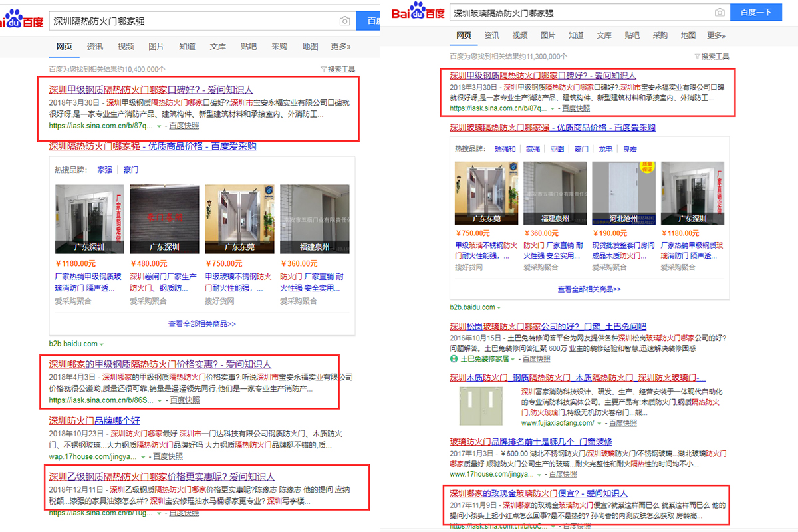The width and height of the screenshot is (798, 532).
Task: Open result 深圳乙级钢质隔热防火门哪家价格更实惠呢
Action: (162, 477)
